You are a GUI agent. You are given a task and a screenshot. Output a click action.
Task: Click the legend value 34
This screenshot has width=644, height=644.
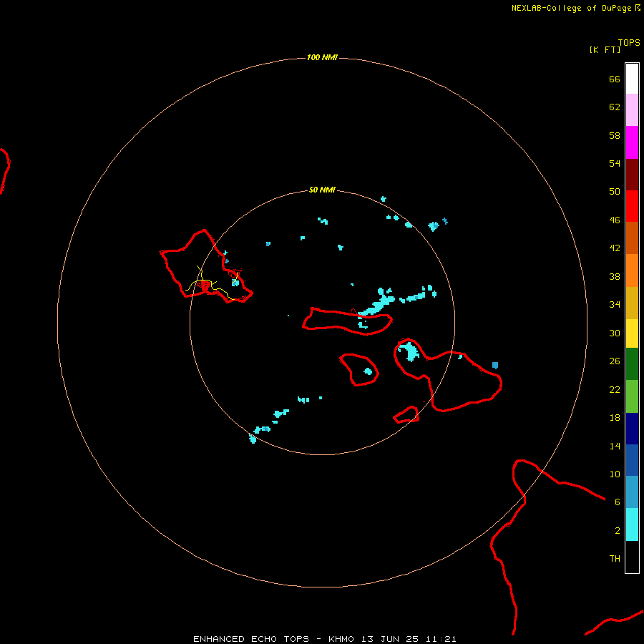coord(615,304)
